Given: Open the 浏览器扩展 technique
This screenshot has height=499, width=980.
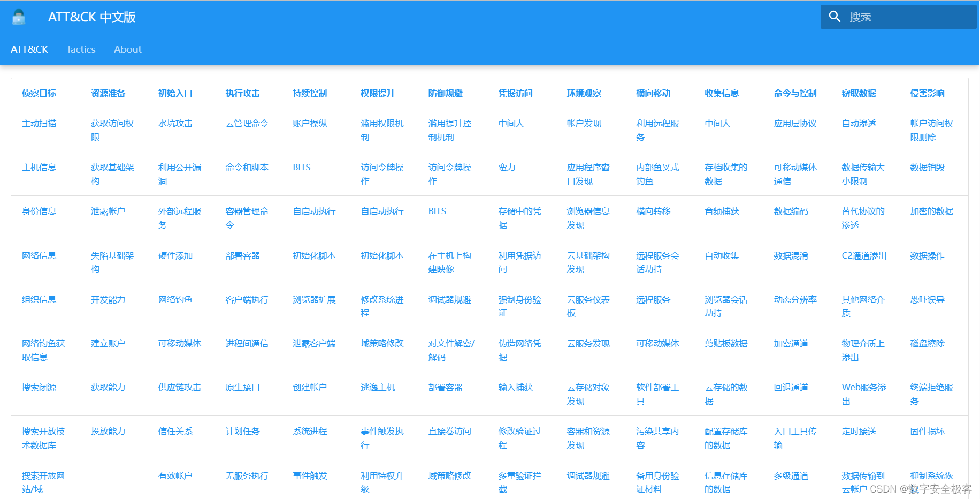Looking at the screenshot, I should 314,299.
